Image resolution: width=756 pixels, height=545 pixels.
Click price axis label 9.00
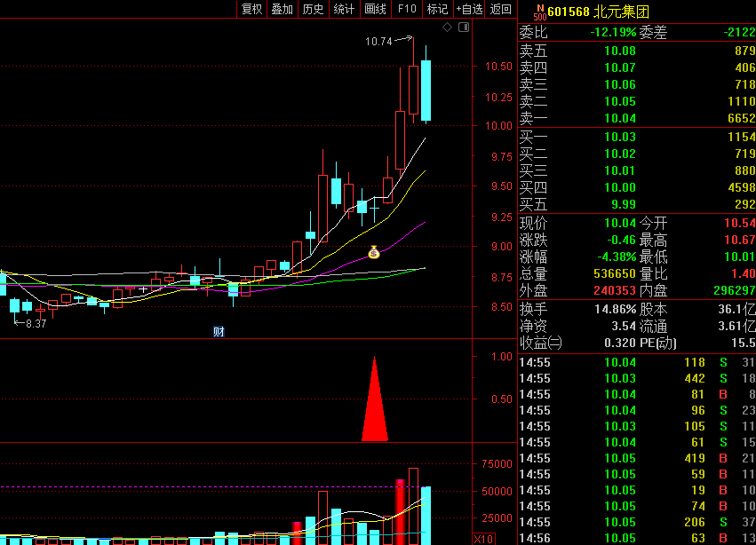[501, 247]
